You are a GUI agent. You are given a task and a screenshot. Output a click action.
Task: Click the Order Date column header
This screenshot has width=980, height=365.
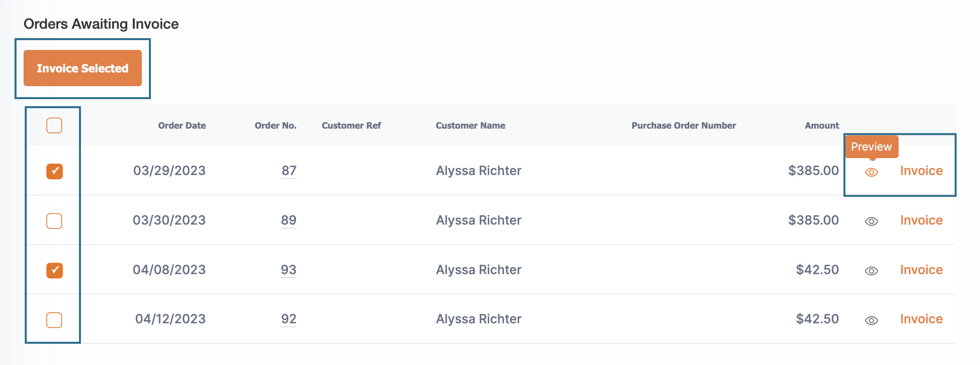pos(182,125)
